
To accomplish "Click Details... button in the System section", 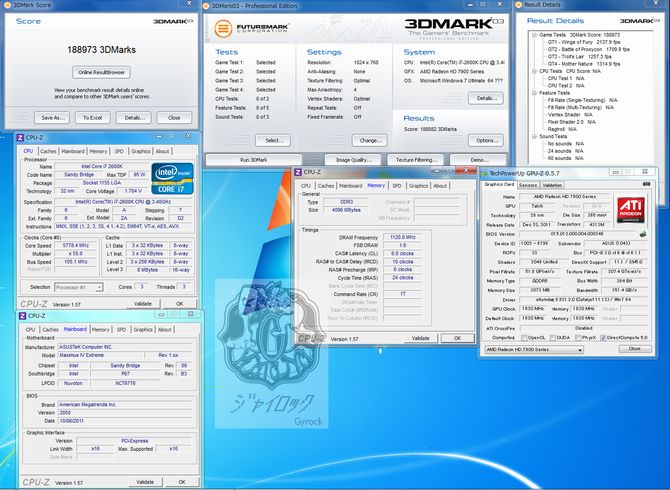I will click(x=486, y=98).
